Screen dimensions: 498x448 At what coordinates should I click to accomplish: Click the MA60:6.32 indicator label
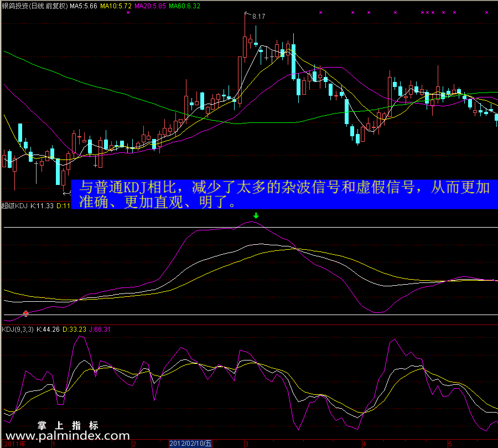coord(184,6)
